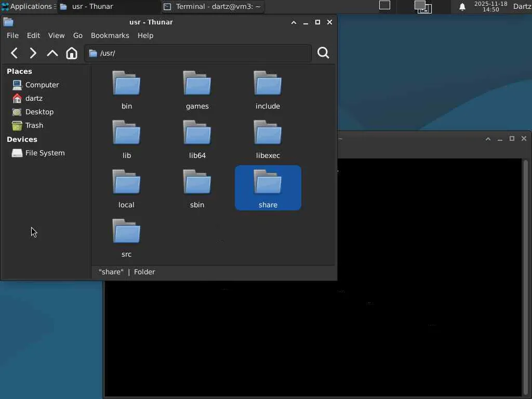Viewport: 532px width, 399px height.
Task: Switch to usr - Thunar taskbar button
Action: pyautogui.click(x=108, y=6)
